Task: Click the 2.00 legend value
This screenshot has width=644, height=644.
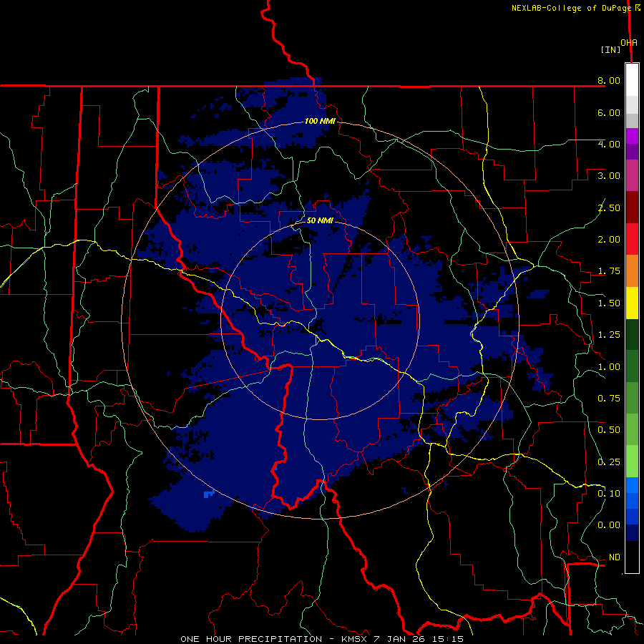Action: point(609,240)
